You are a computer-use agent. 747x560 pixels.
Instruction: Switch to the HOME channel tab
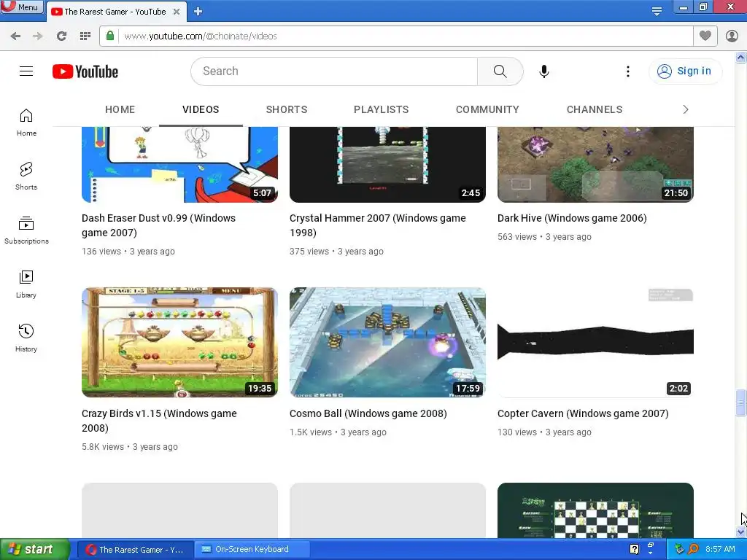coord(120,109)
